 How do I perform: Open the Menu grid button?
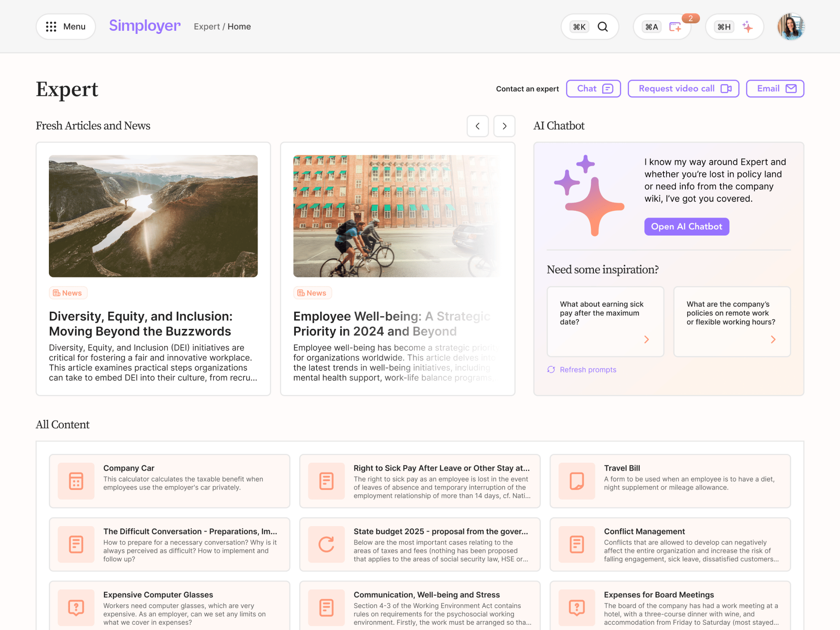click(x=66, y=27)
